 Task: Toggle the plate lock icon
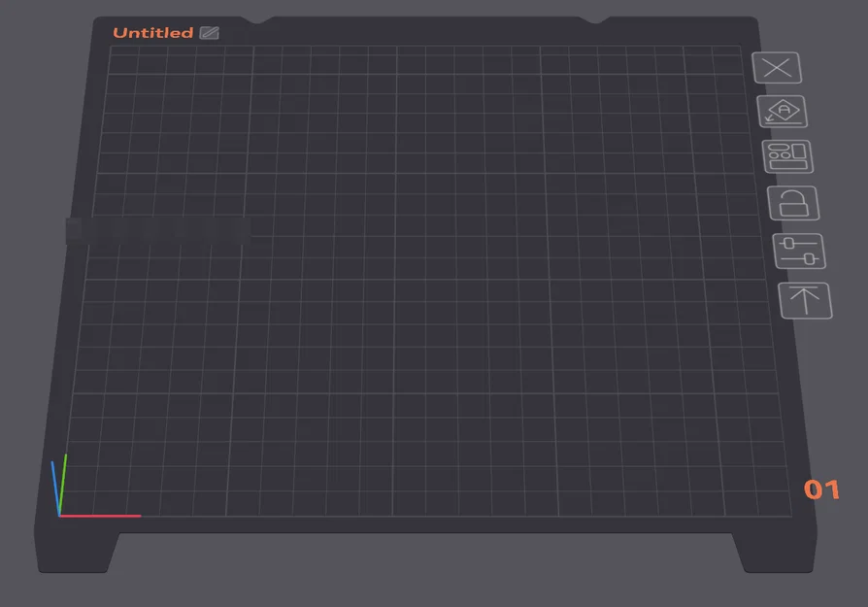793,203
